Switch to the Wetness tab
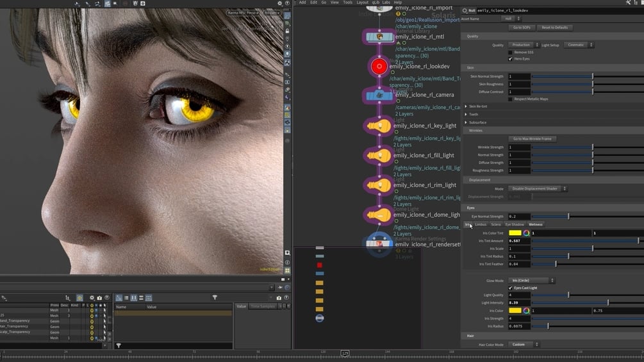 pos(536,224)
